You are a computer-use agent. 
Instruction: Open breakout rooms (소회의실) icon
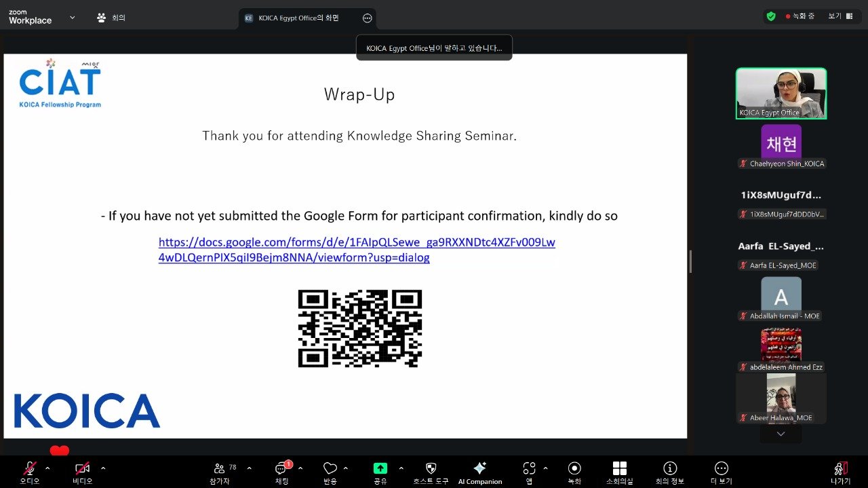click(x=619, y=469)
